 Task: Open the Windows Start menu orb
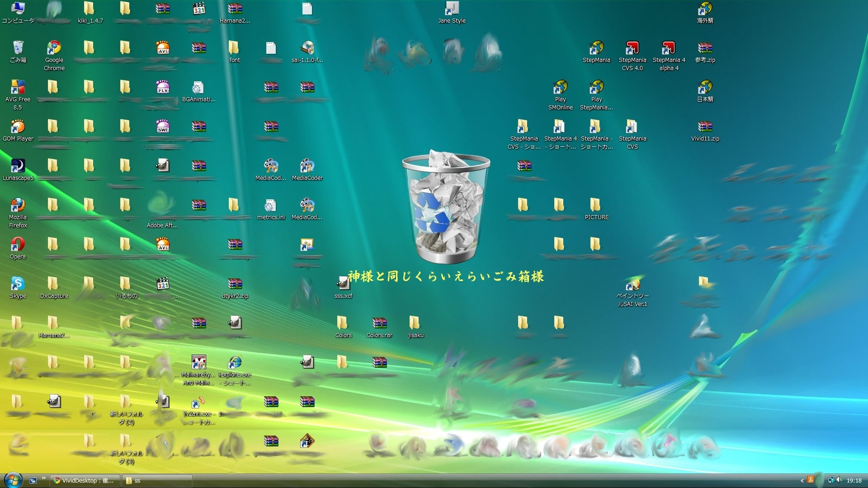[x=13, y=479]
